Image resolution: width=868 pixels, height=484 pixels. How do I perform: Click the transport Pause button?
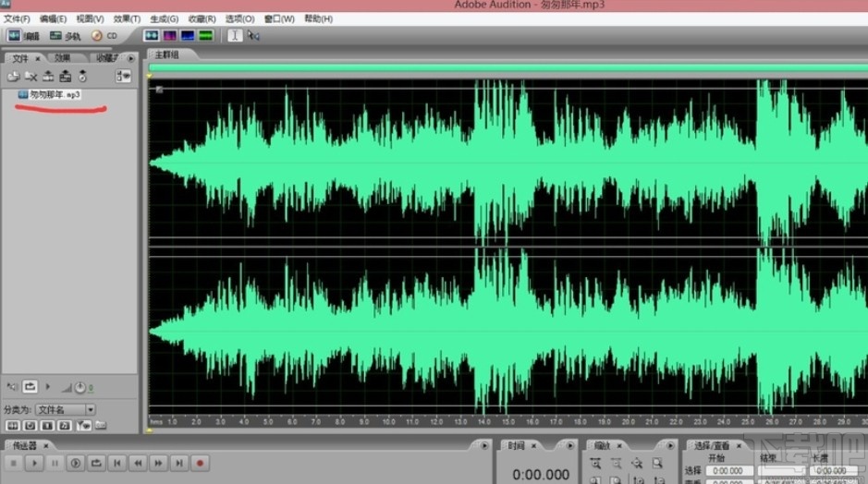pyautogui.click(x=55, y=463)
